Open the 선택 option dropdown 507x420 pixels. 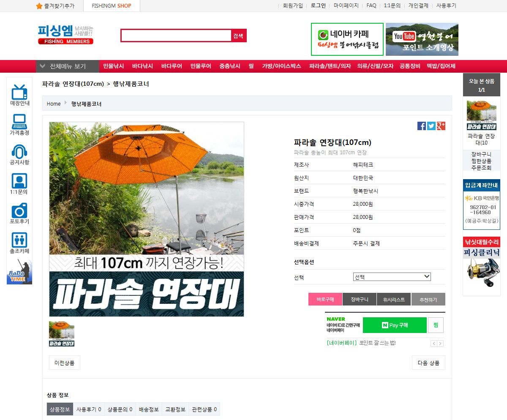(392, 277)
